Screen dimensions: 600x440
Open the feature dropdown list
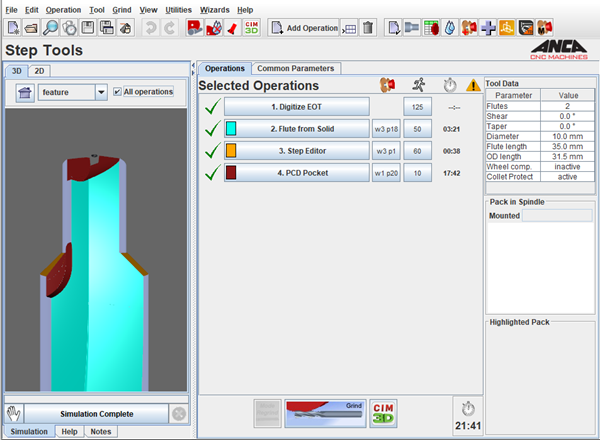click(x=100, y=92)
